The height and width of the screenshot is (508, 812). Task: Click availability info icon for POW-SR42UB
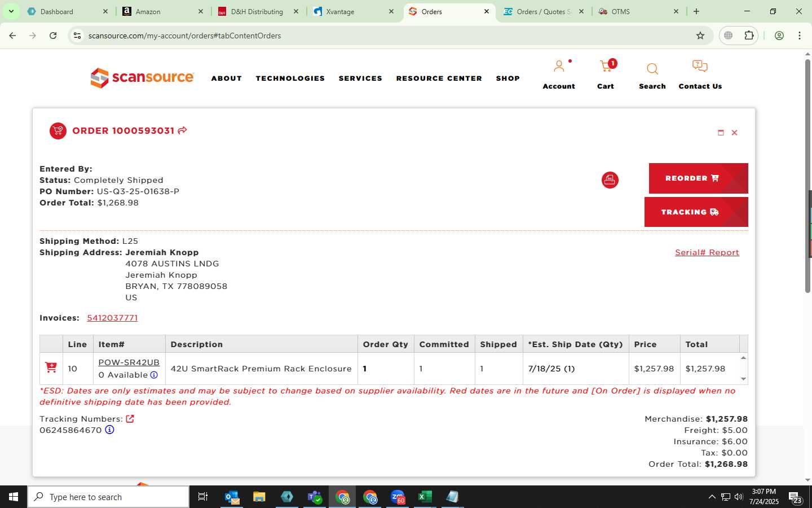coord(154,375)
